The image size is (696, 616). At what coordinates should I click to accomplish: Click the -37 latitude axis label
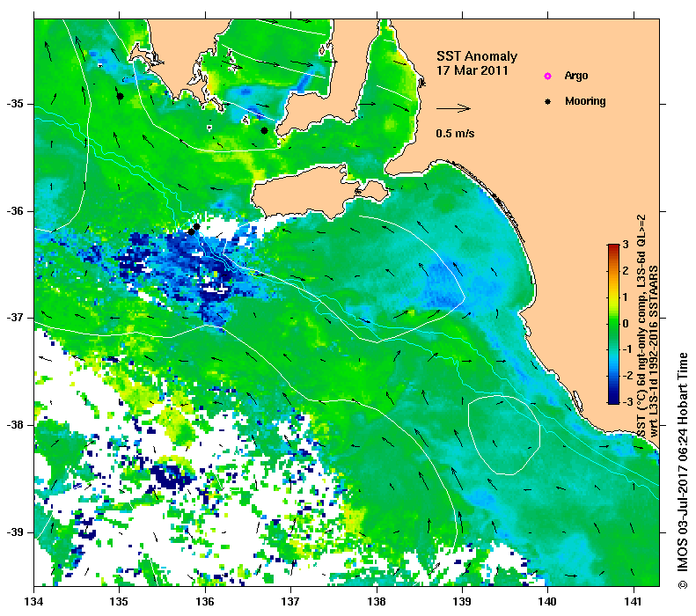[x=15, y=318]
